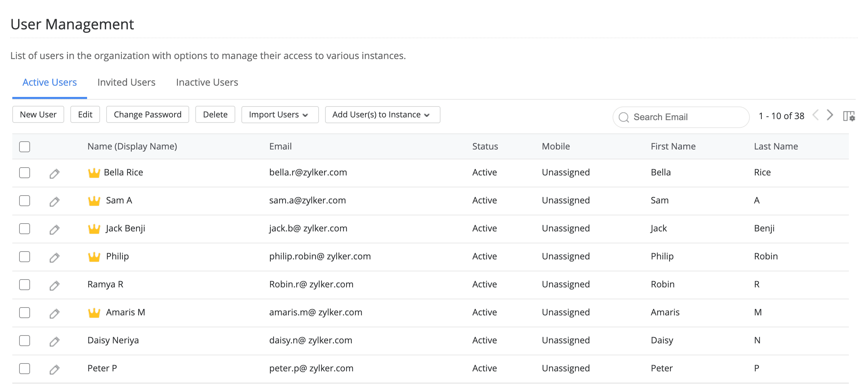Screen dimensions: 868x385
Task: Click the magnifier icon in search box
Action: 624,117
